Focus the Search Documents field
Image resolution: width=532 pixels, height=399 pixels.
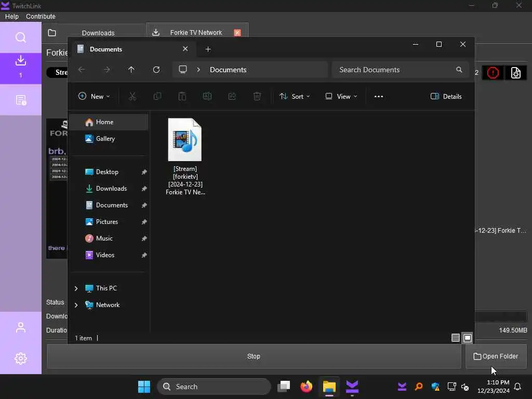[x=401, y=70]
